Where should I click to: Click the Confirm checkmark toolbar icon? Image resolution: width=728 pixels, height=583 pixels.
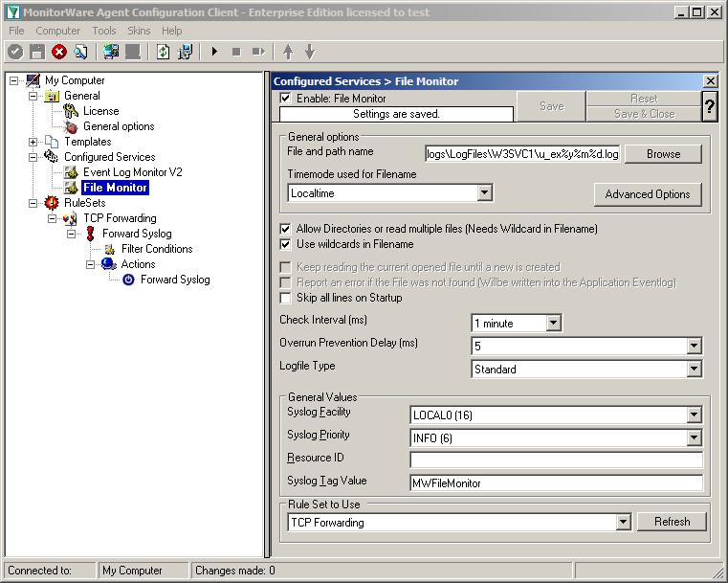coord(15,52)
